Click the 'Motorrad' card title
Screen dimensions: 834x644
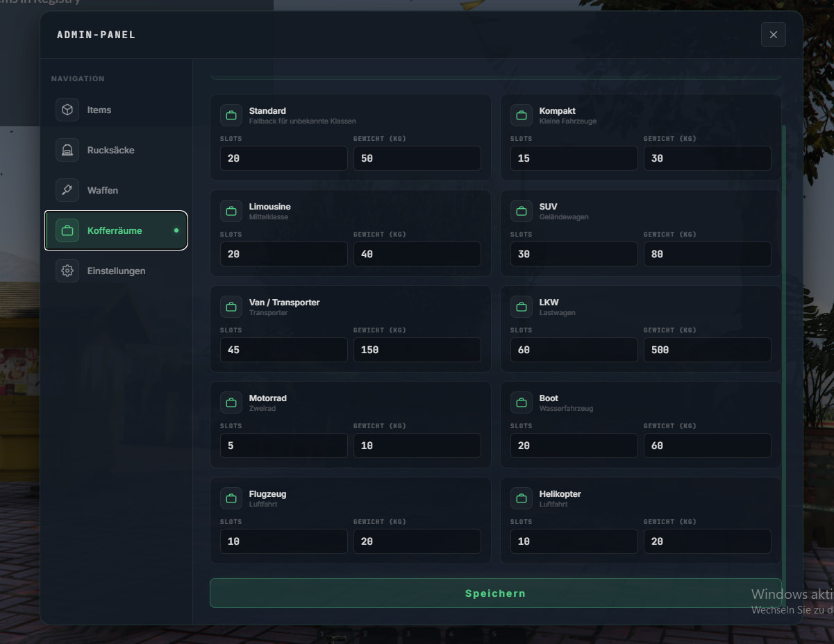click(x=267, y=398)
